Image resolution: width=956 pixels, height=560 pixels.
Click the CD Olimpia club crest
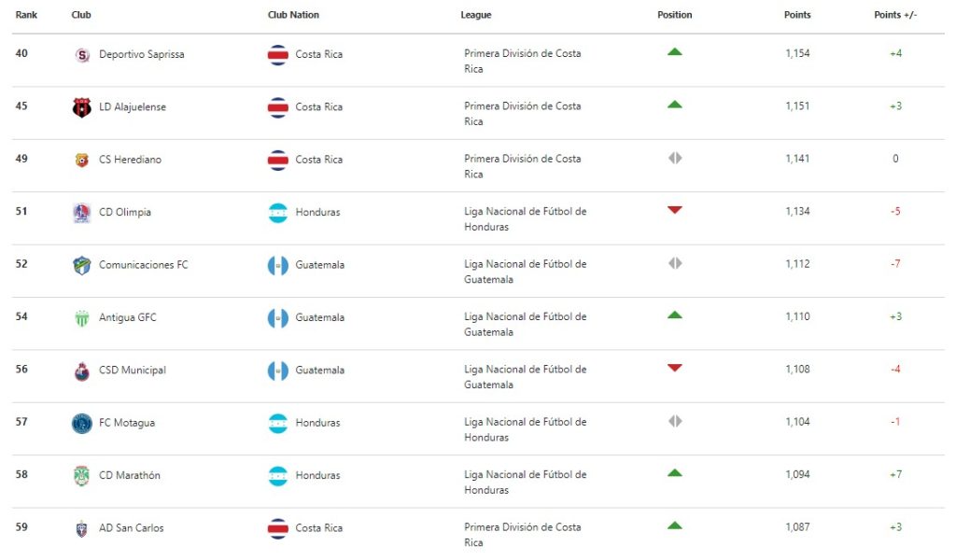click(82, 213)
